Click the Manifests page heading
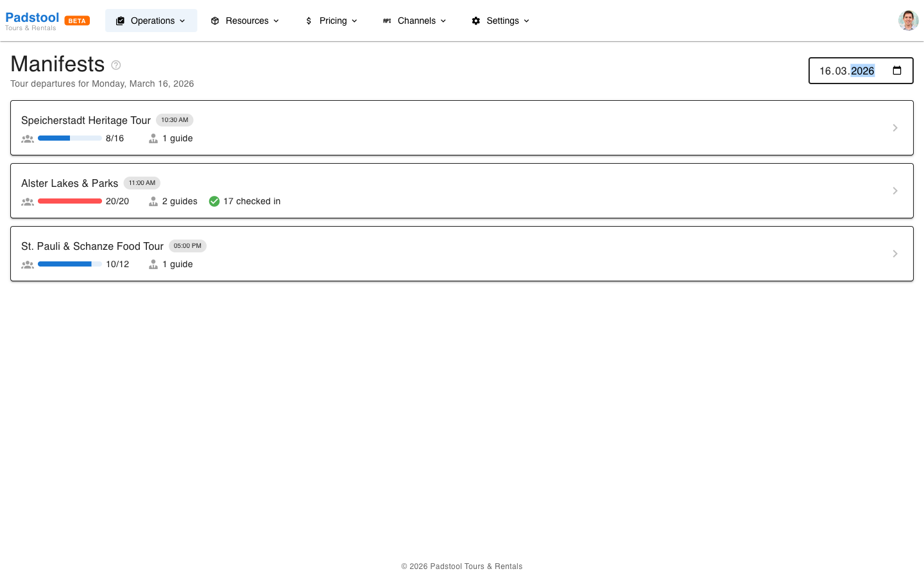The width and height of the screenshot is (924, 578). (x=58, y=64)
